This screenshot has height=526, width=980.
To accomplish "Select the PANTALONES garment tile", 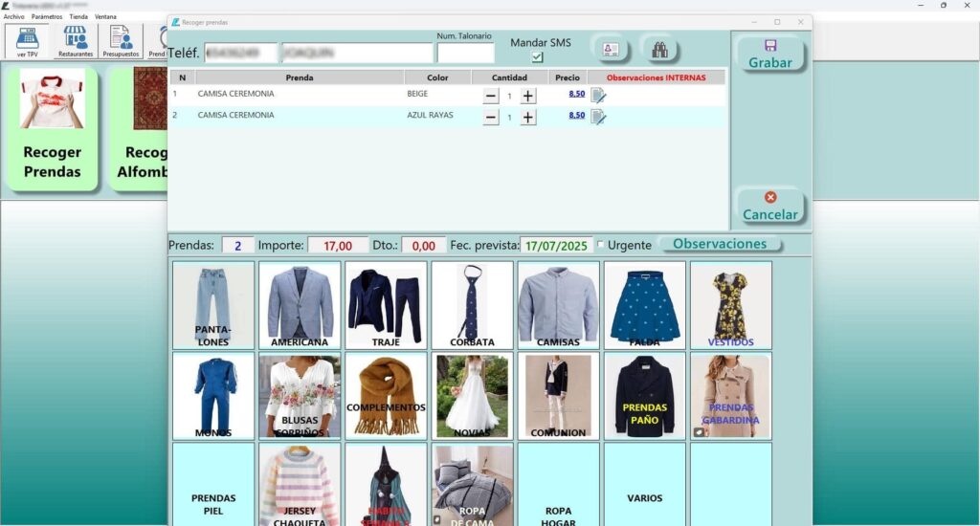I will pos(213,304).
